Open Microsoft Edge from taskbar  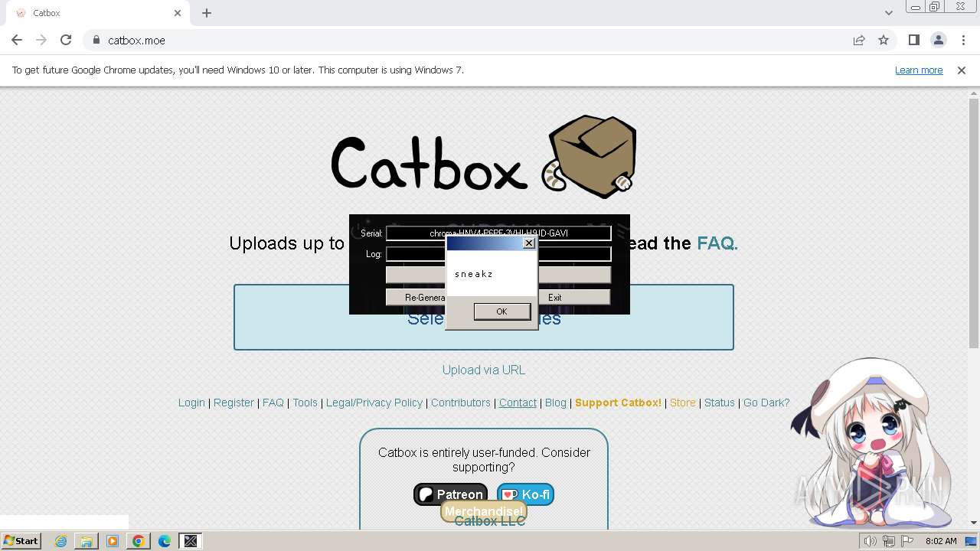165,541
